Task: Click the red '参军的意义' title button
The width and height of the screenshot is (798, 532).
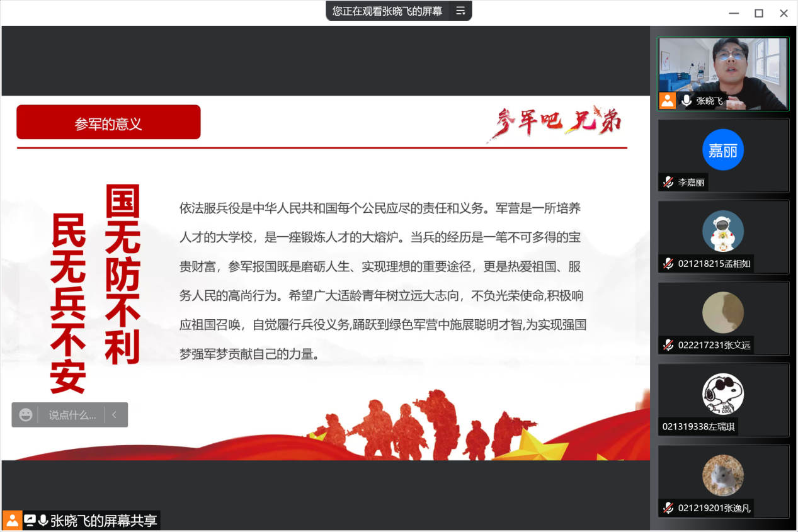Action: point(108,123)
